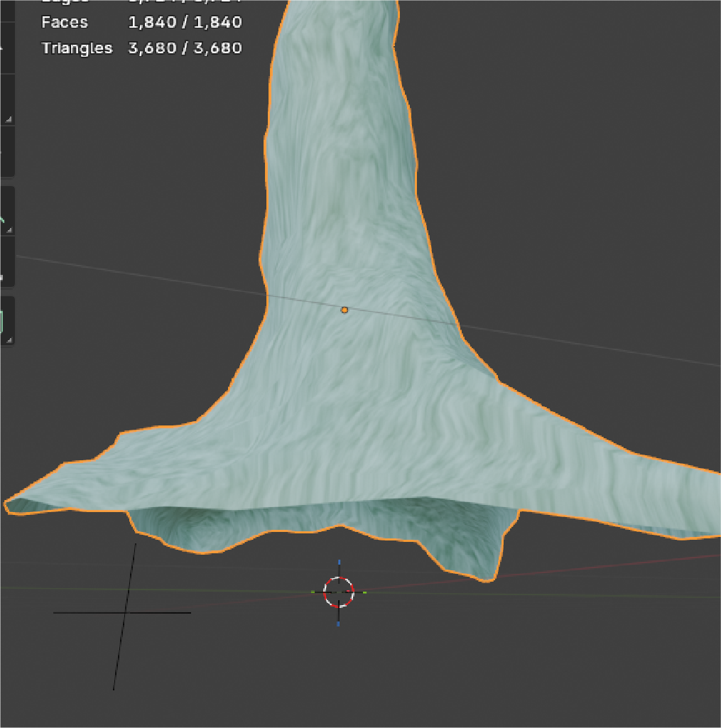
Task: Click the orange object origin dot
Action: [345, 310]
